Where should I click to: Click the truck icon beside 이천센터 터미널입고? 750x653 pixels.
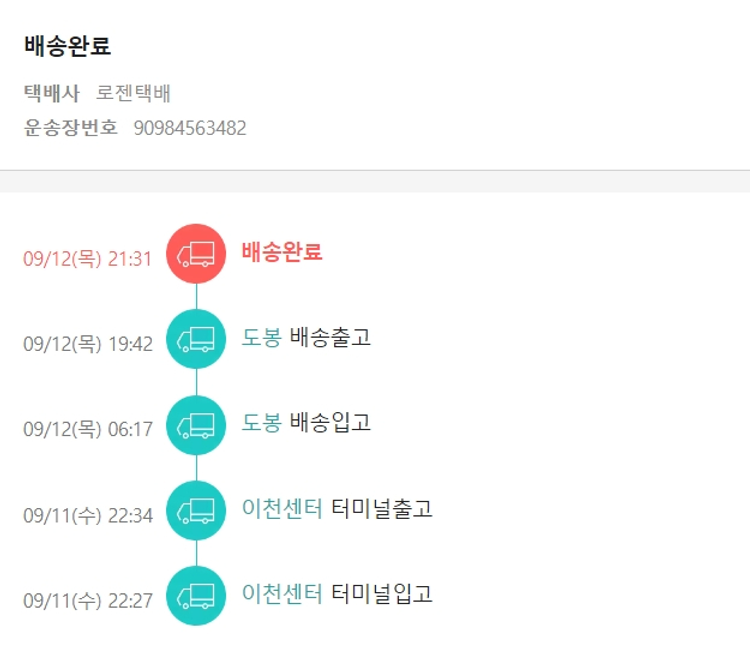196,596
